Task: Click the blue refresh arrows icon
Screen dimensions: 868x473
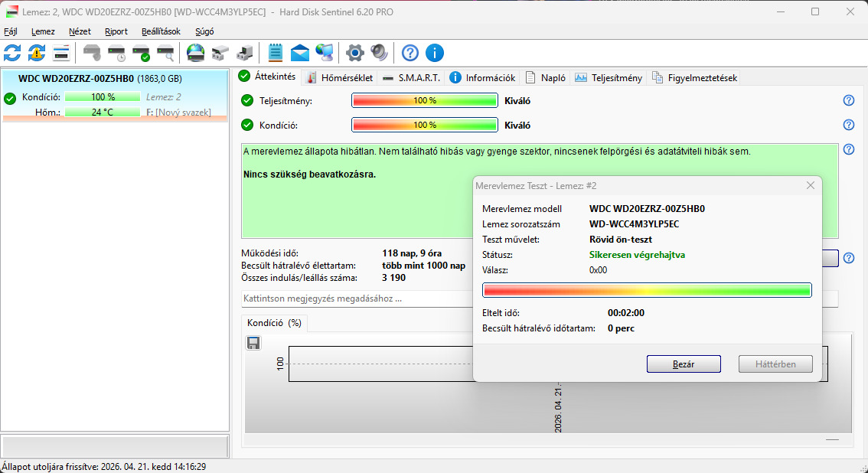Action: (12, 53)
